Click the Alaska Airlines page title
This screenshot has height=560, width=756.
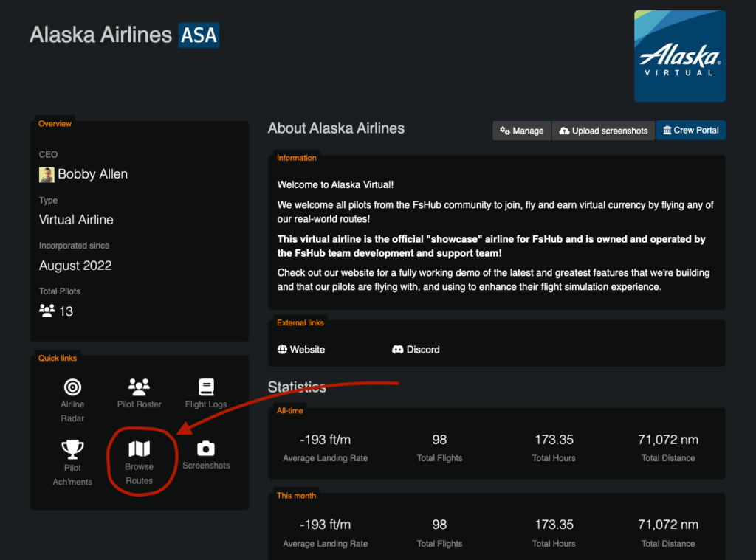click(100, 35)
